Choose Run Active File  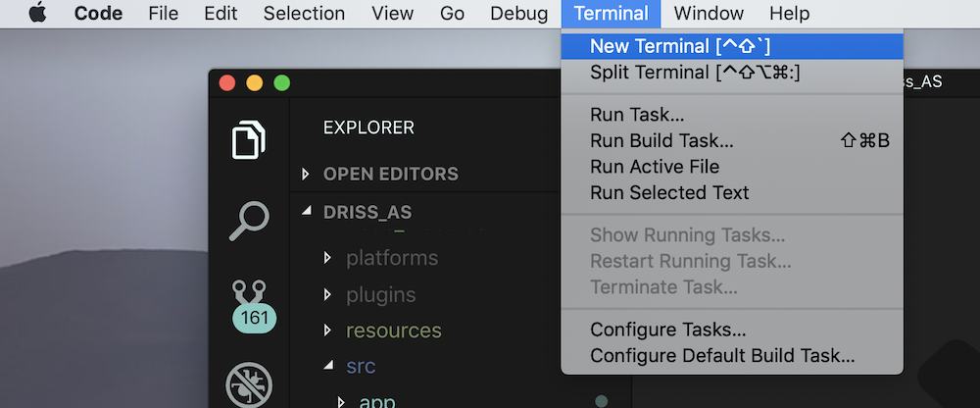tap(732, 167)
